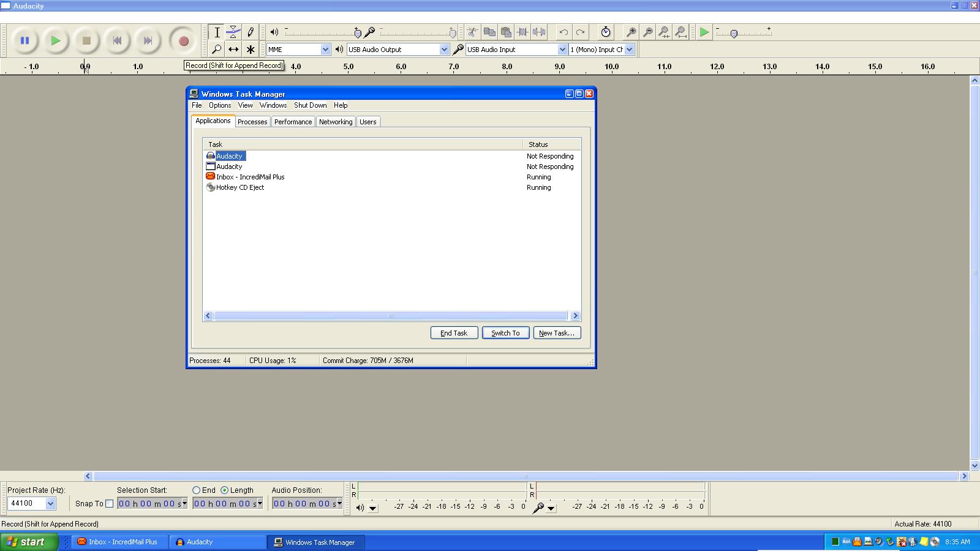Click the New Task button
Screen dimensions: 980x551
click(x=556, y=332)
